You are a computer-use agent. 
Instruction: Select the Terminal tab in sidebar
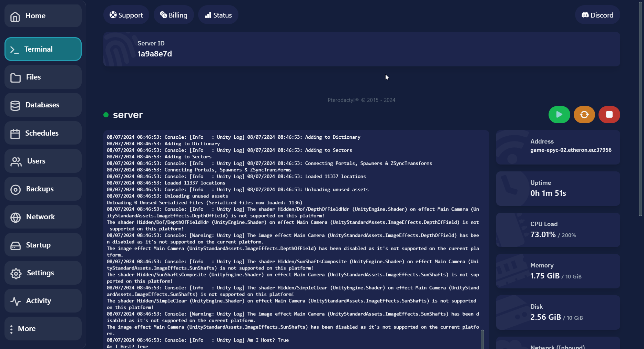(43, 49)
